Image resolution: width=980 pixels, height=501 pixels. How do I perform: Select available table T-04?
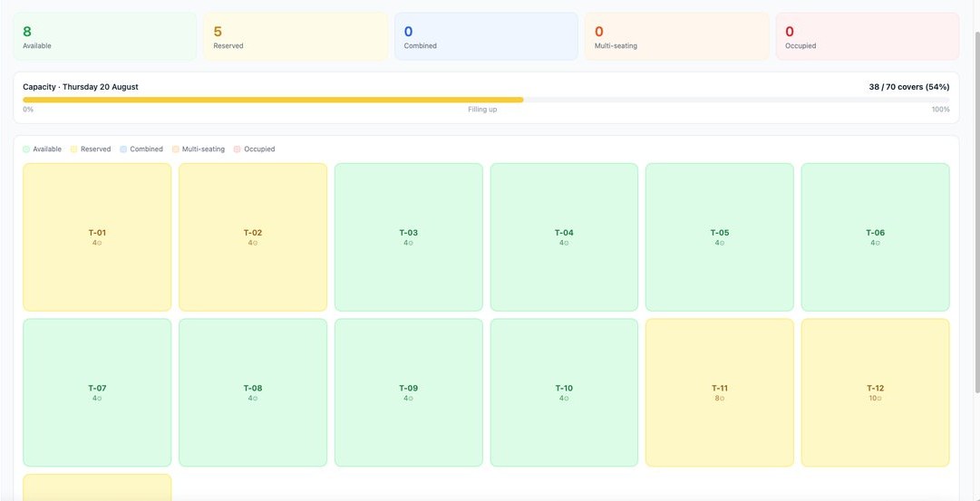click(564, 237)
